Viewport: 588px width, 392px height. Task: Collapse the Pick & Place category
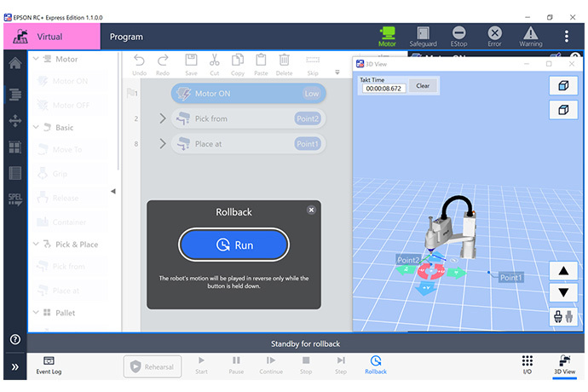coord(36,245)
